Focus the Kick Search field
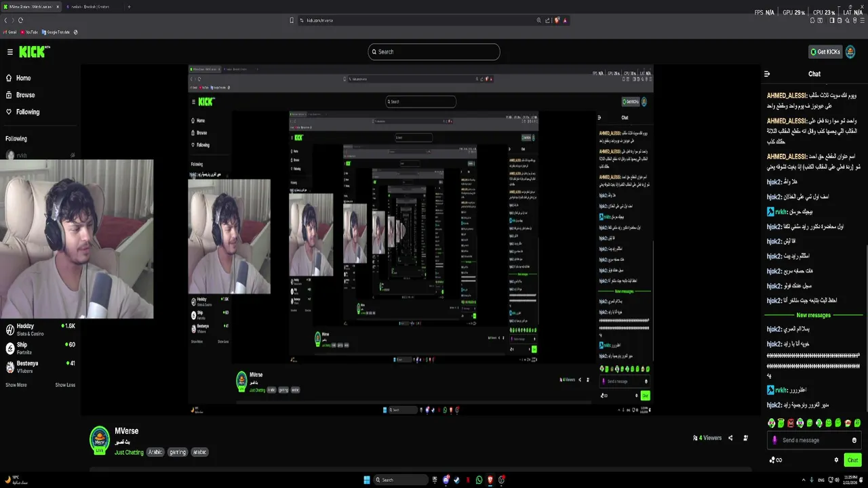868x488 pixels. [434, 52]
